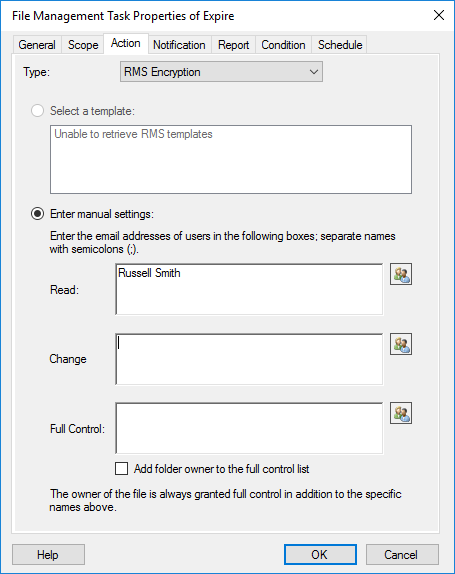Go to the Notification tab
Screen dimensions: 455x574
pyautogui.click(x=179, y=45)
